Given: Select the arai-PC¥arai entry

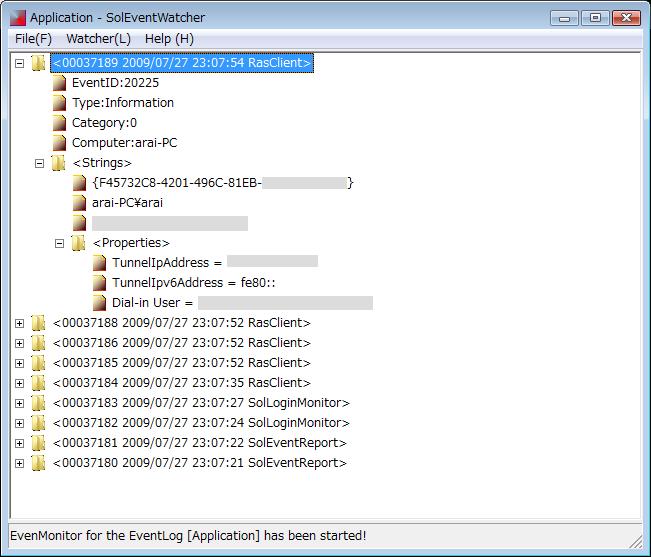Looking at the screenshot, I should coord(127,203).
